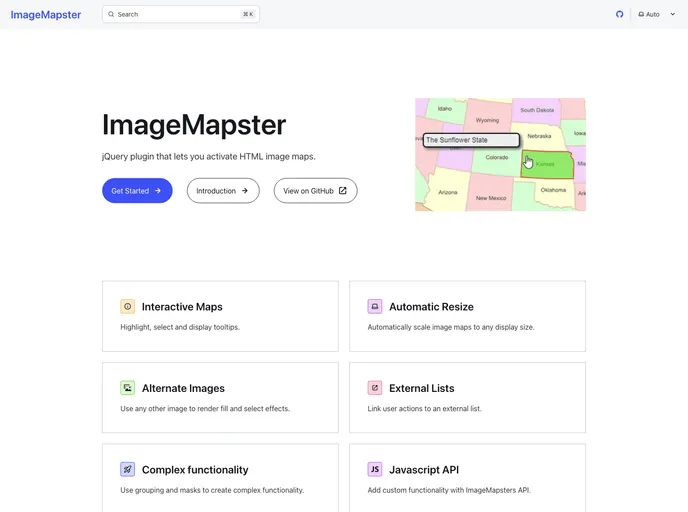Click the ⌘K shortcut badge
This screenshot has height=512, width=688.
248,14
